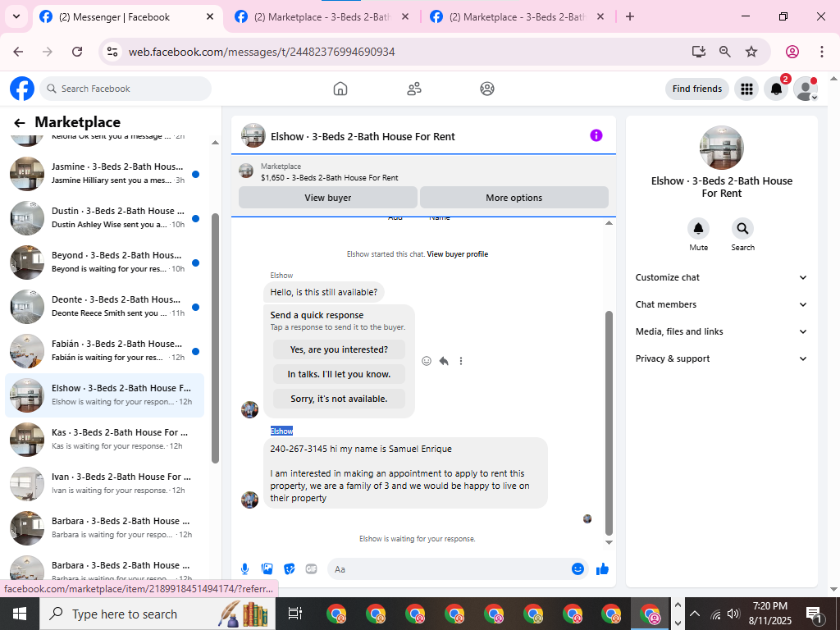Viewport: 840px width, 630px height.
Task: Expand Media, files and links section
Action: [721, 331]
